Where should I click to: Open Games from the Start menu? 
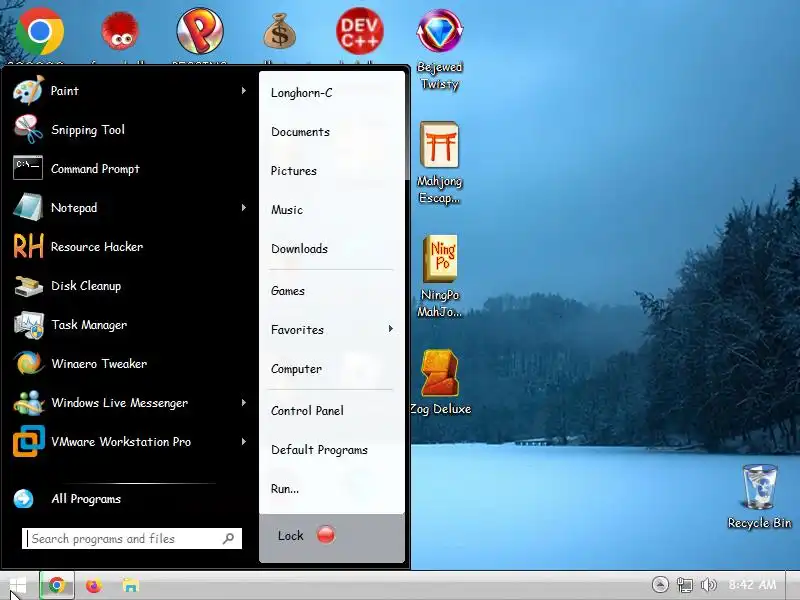[288, 290]
